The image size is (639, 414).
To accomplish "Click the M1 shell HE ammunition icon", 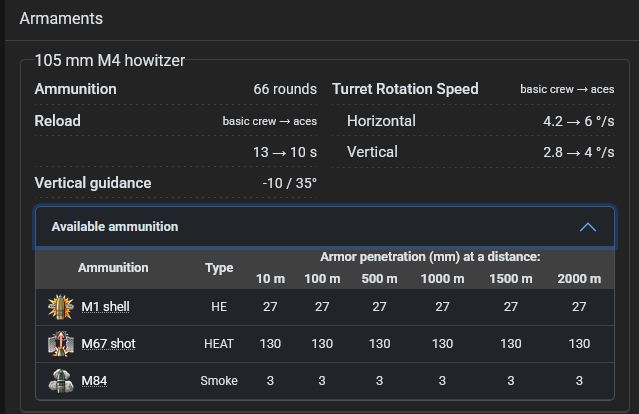I will pos(61,306).
